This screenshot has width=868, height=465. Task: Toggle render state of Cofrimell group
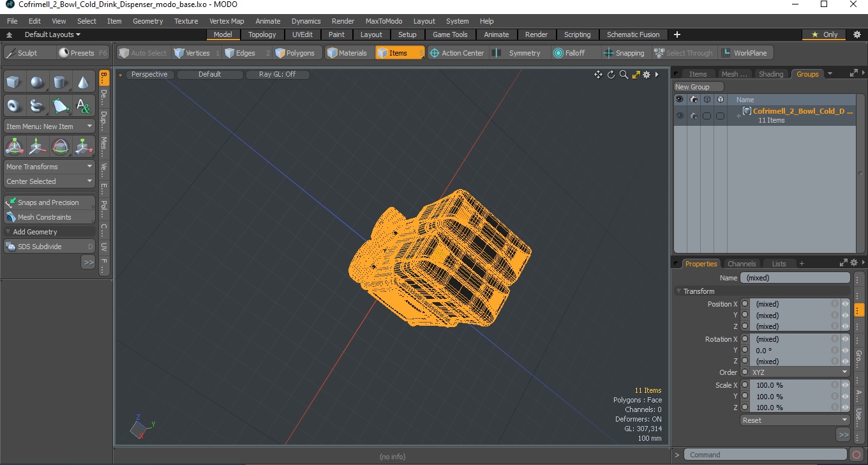(x=693, y=116)
